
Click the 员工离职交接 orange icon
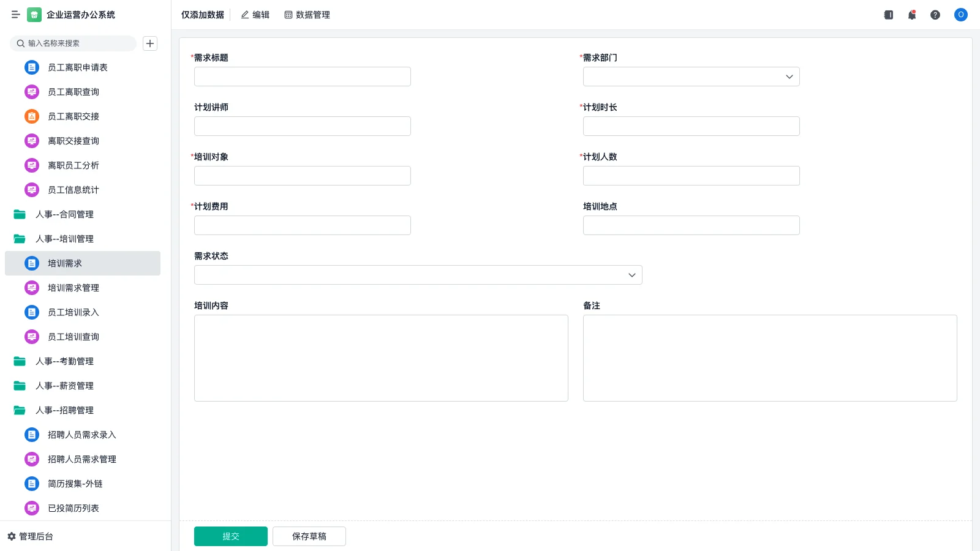(x=32, y=116)
